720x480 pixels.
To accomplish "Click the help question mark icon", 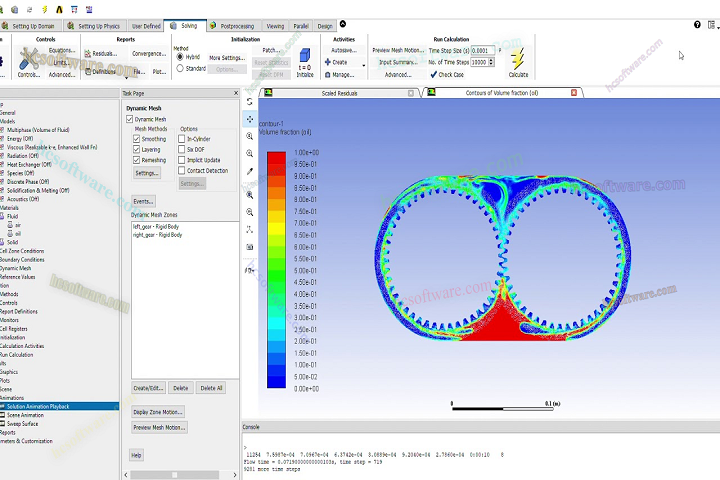I will [697, 25].
